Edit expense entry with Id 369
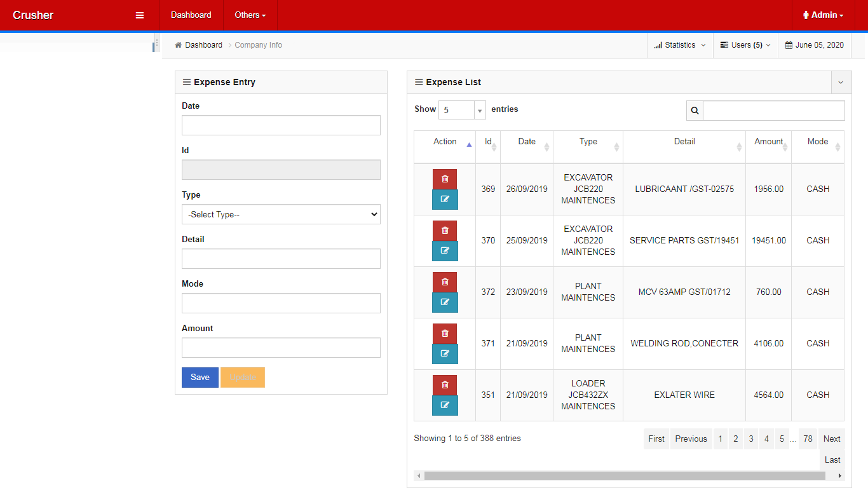The width and height of the screenshot is (868, 504). 445,200
